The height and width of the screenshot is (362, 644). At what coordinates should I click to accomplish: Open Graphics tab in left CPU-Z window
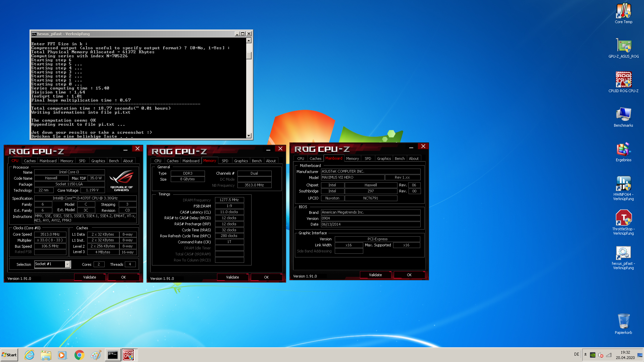(x=98, y=161)
